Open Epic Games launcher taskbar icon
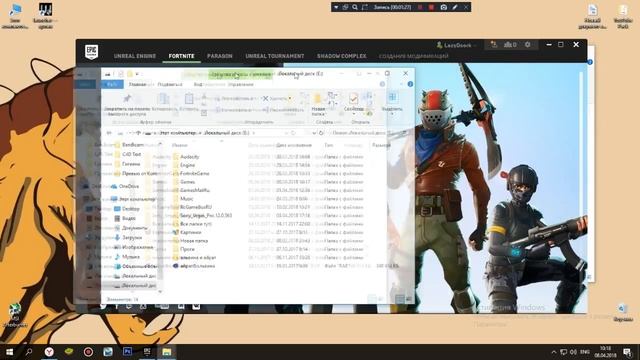The height and width of the screenshot is (360, 640). [x=147, y=352]
